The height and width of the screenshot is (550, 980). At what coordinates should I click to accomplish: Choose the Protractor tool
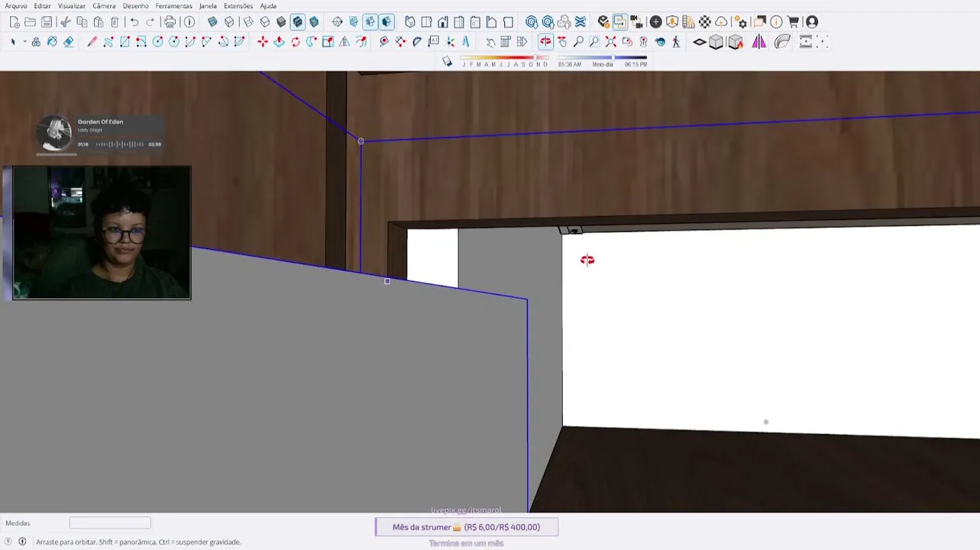(x=417, y=42)
